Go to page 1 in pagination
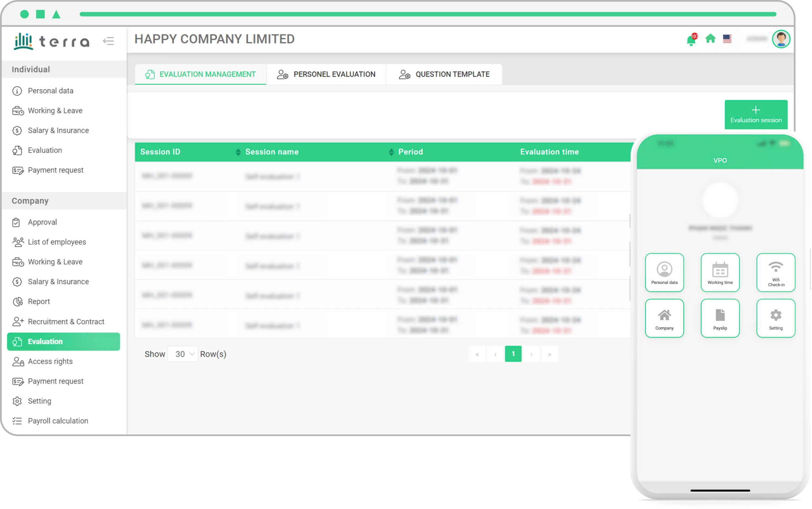812x509 pixels. 513,354
